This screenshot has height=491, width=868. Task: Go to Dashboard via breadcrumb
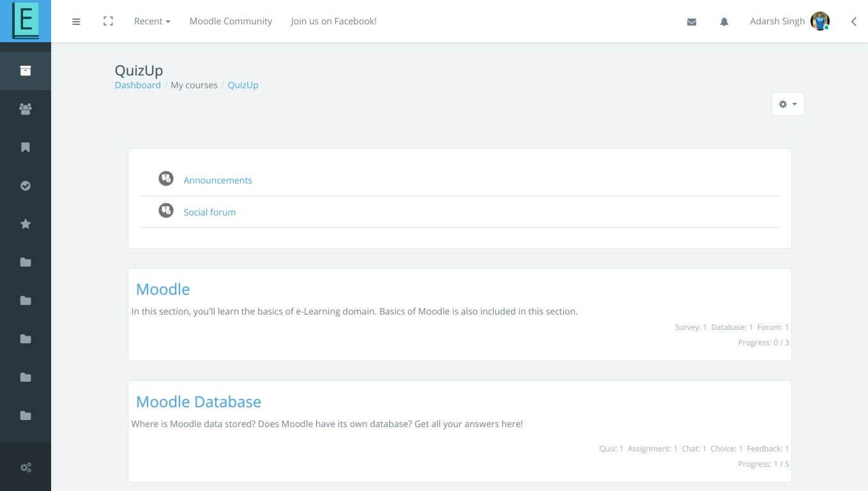(138, 85)
